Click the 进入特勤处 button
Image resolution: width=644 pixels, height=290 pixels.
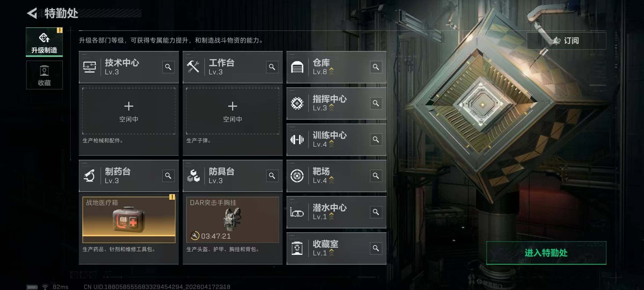tap(546, 253)
